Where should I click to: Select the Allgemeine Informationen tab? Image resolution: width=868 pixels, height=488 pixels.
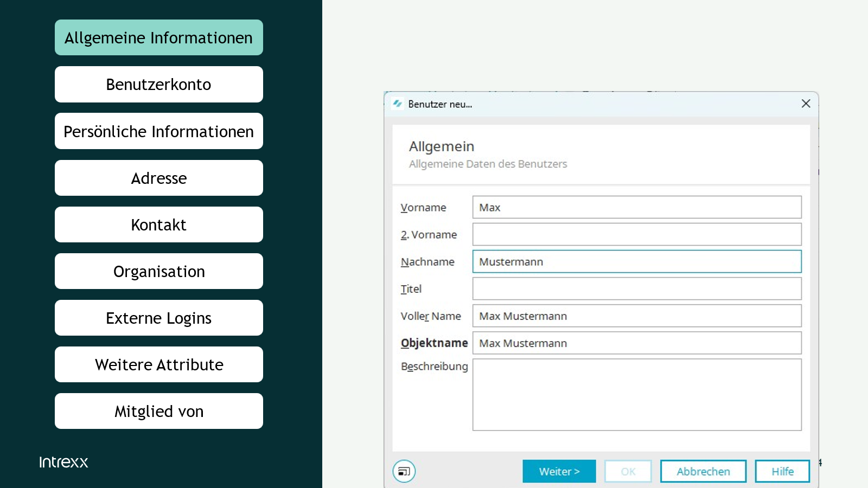(x=158, y=37)
